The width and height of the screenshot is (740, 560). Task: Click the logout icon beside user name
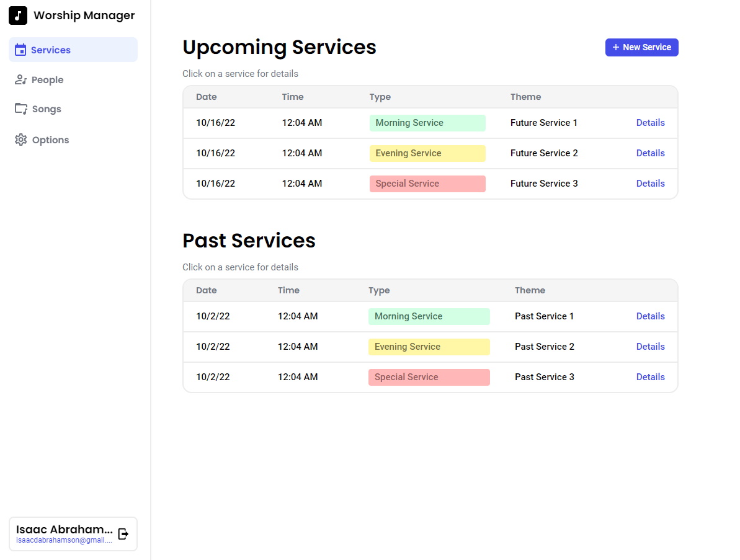tap(123, 533)
